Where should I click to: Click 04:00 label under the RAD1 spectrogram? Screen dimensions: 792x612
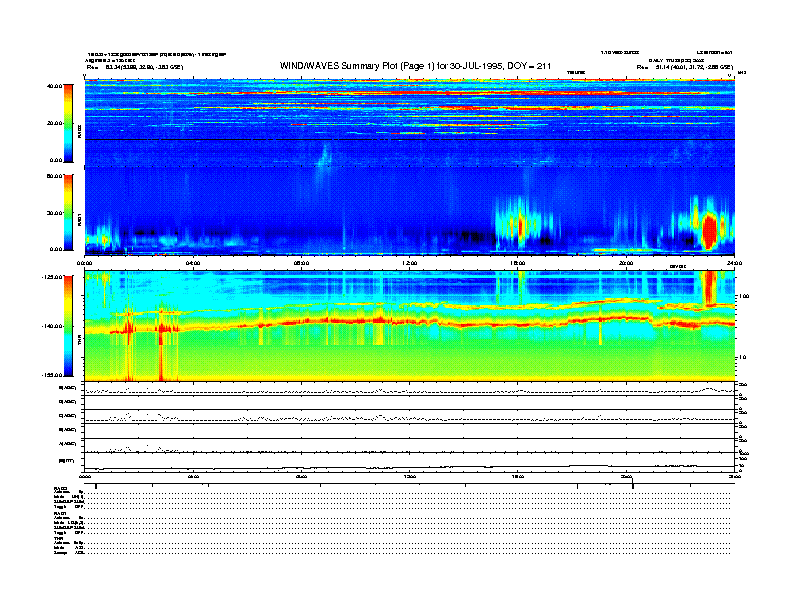[193, 263]
